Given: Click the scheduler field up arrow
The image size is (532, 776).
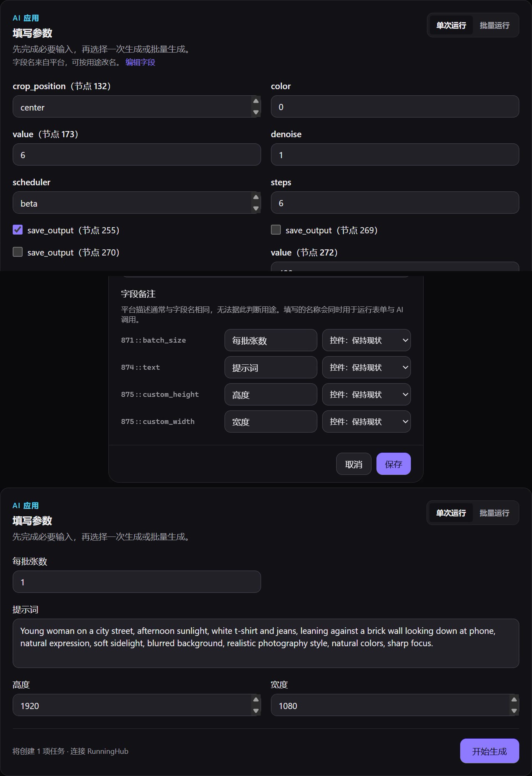Looking at the screenshot, I should (x=256, y=197).
